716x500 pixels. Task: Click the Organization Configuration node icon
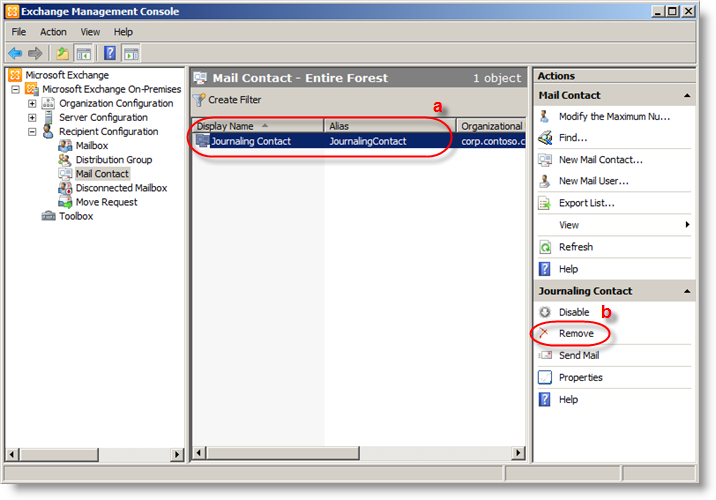[x=48, y=103]
